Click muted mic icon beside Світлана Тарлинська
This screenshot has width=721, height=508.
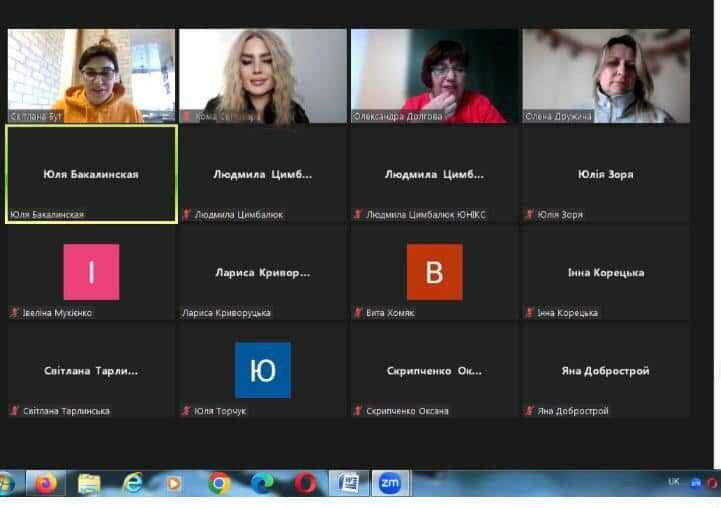click(x=14, y=411)
